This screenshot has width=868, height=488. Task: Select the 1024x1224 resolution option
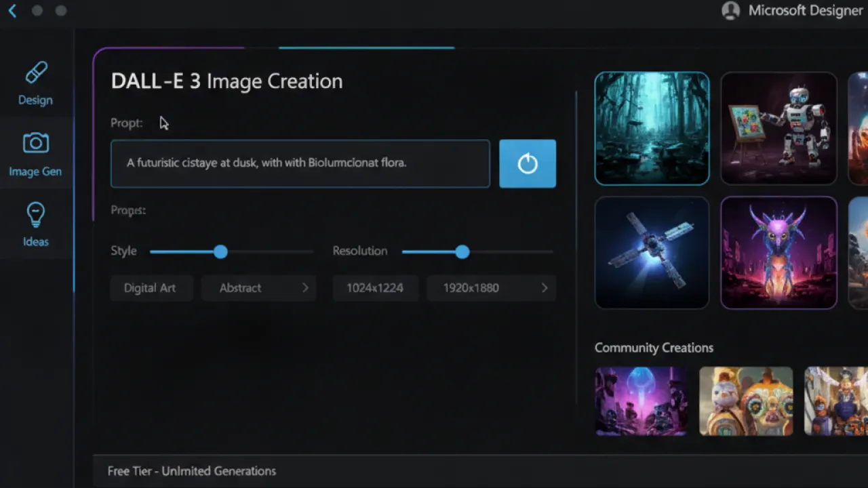(375, 288)
